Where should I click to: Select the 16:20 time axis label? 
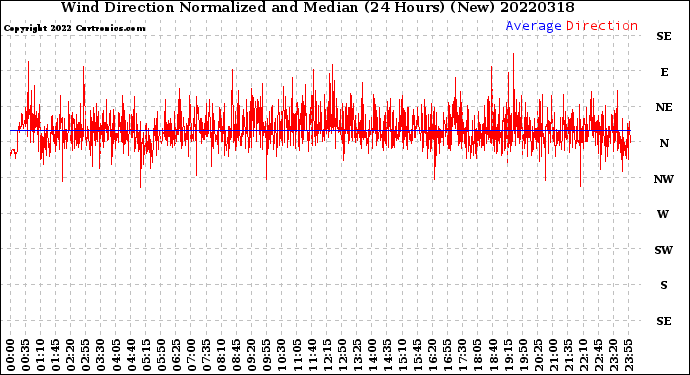pyautogui.click(x=433, y=355)
